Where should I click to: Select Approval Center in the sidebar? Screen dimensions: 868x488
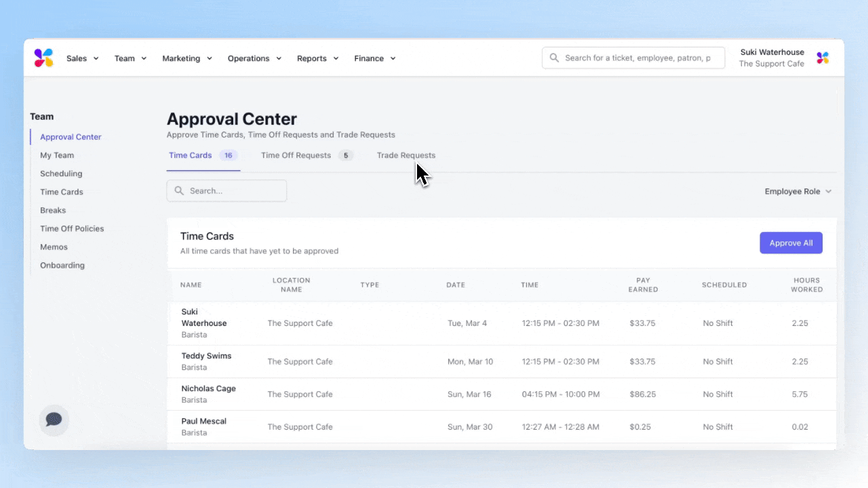coord(71,137)
